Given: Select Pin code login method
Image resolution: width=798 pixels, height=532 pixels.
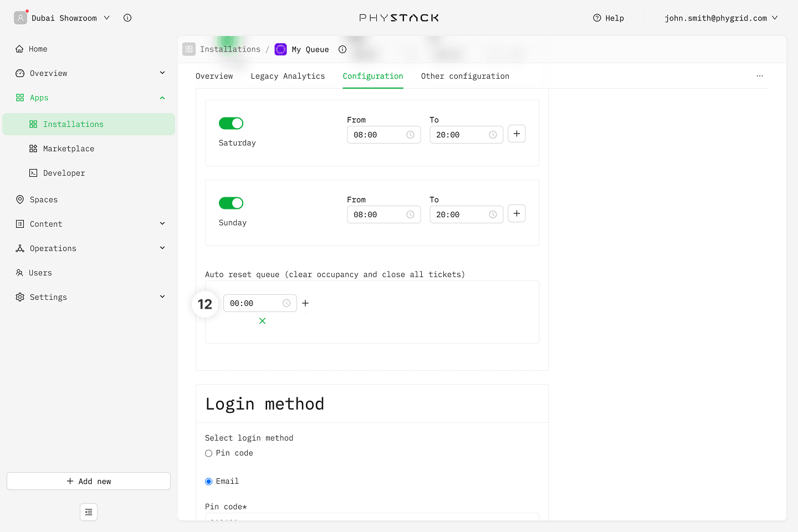Looking at the screenshot, I should pos(209,453).
